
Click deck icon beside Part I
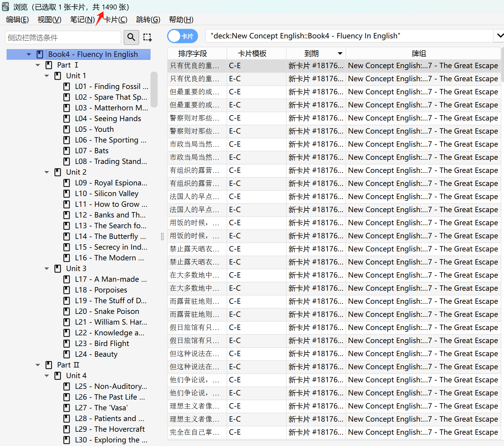tap(49, 65)
